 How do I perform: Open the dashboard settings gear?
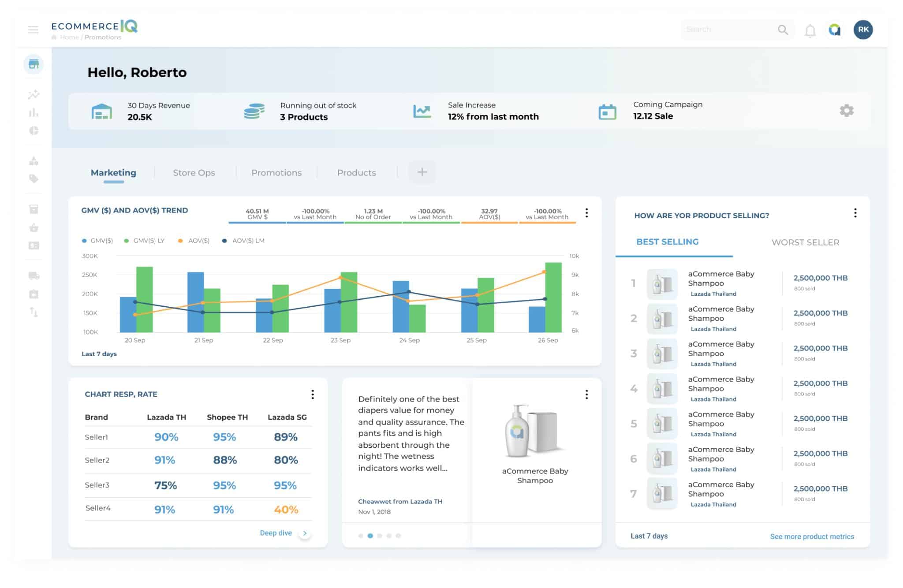(x=846, y=110)
